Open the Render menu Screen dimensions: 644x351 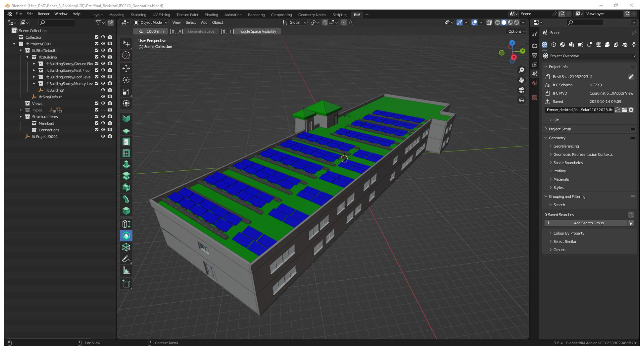(43, 14)
